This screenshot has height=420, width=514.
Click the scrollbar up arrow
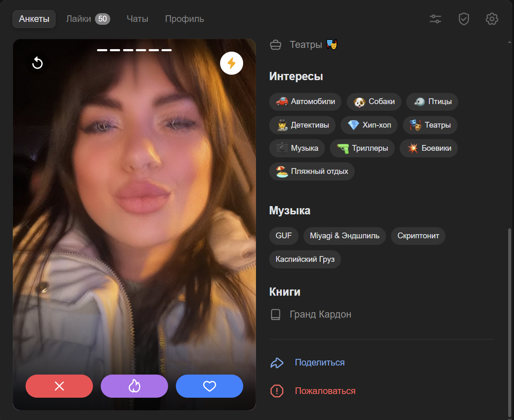point(509,42)
